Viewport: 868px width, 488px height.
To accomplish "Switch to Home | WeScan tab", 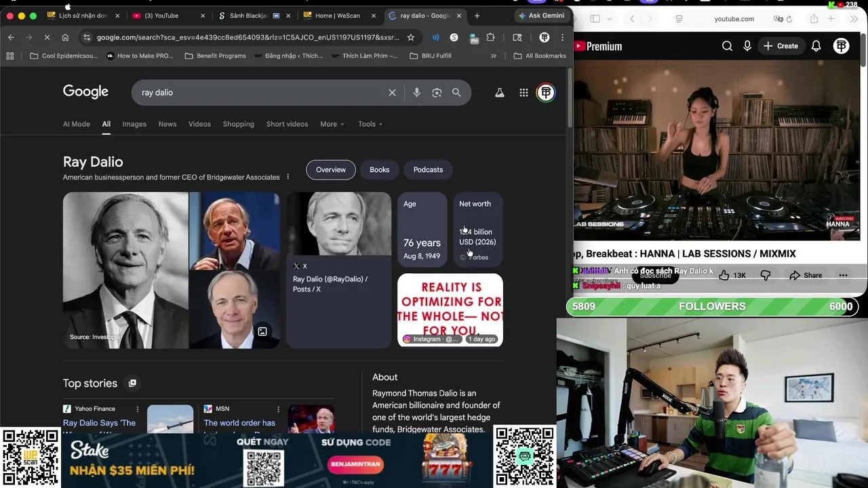I will click(x=338, y=16).
